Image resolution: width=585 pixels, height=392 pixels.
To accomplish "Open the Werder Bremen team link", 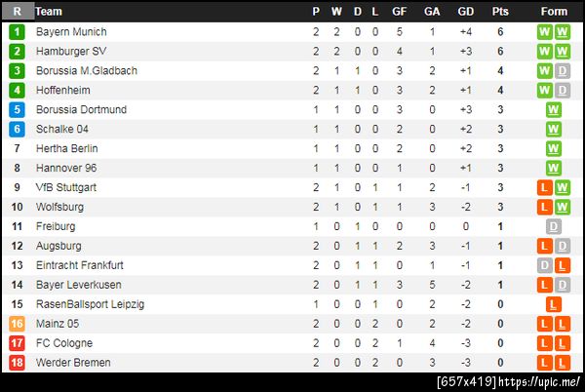I will [x=72, y=363].
